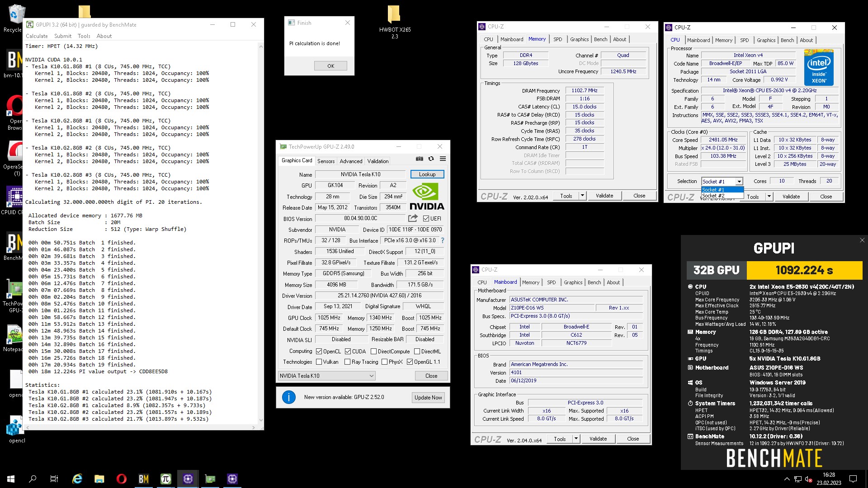
Task: Open the GPU-Z hamburger menu
Action: click(x=443, y=159)
